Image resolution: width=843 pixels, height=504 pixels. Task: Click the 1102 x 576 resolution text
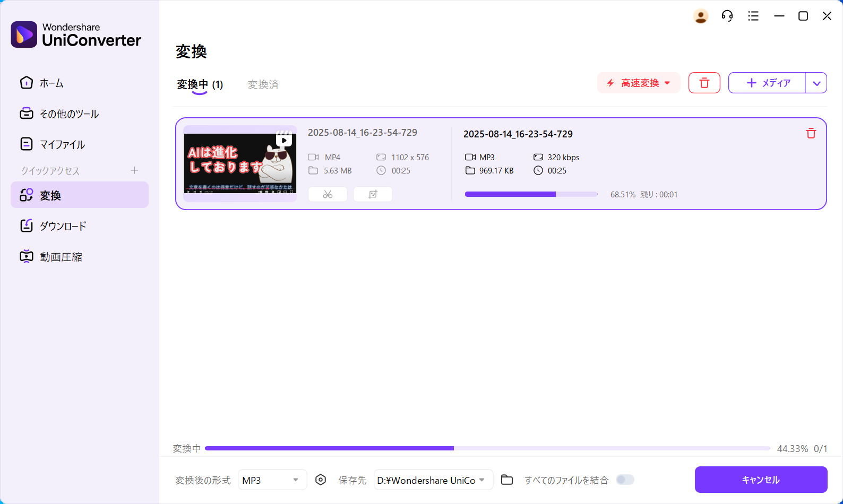[410, 158]
